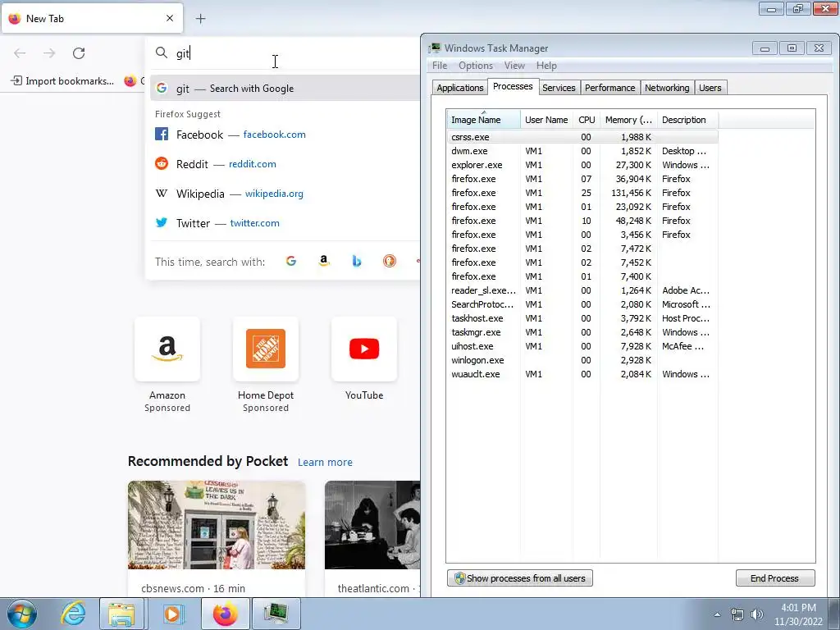
Task: Switch to the Networking tab
Action: 667,88
